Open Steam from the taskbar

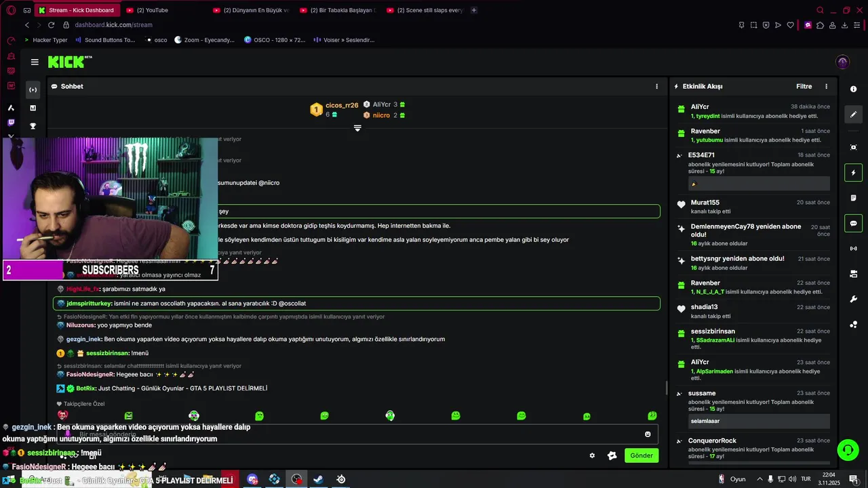[317, 479]
